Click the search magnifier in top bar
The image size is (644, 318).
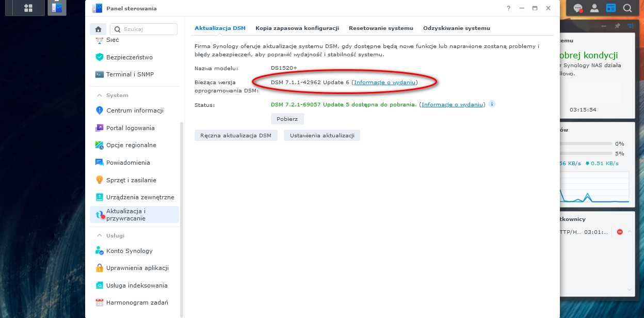click(627, 8)
